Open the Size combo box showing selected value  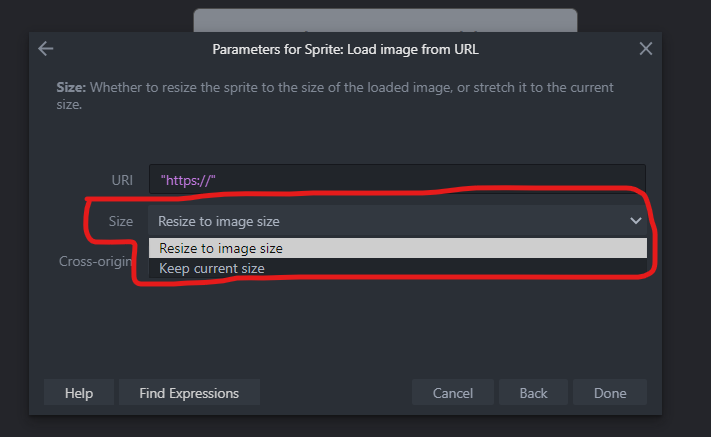point(397,221)
